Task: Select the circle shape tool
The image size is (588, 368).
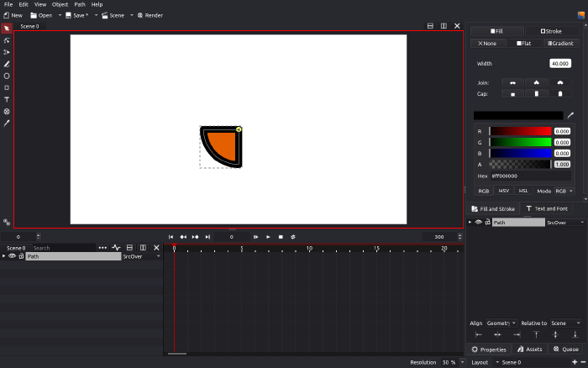Action: 7,76
